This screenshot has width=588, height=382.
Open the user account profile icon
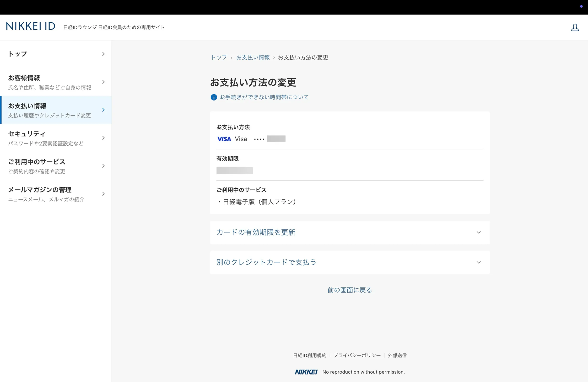[x=575, y=27]
